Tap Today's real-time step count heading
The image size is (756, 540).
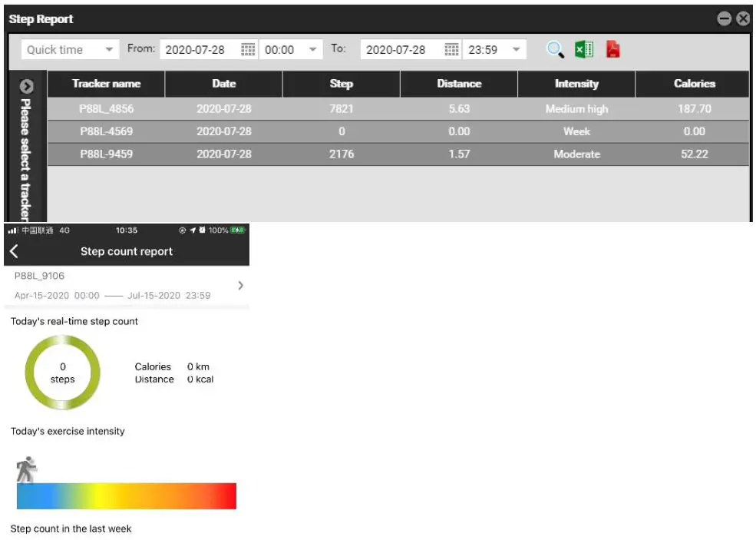pos(74,321)
